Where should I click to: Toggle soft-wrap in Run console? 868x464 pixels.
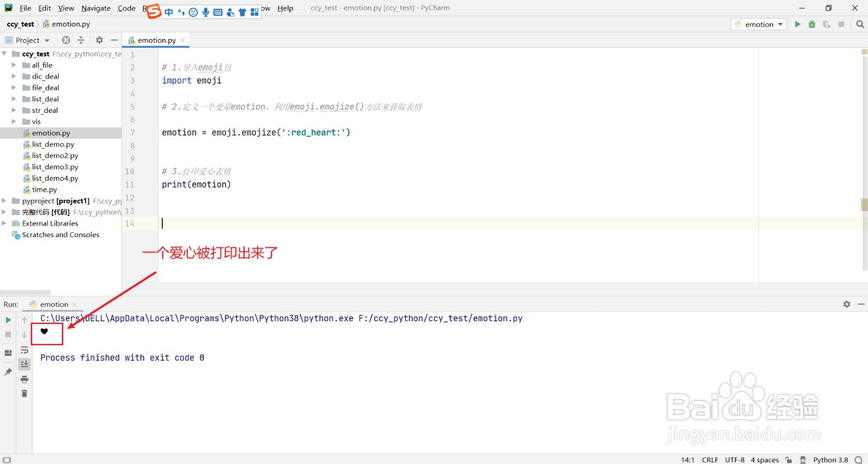24,350
